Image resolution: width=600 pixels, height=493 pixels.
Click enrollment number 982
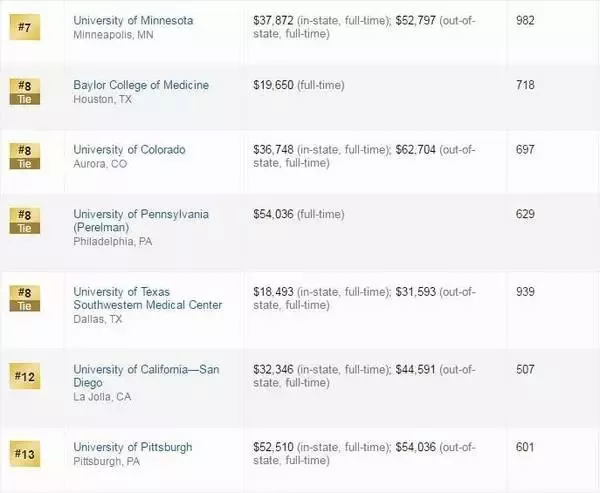pos(525,20)
